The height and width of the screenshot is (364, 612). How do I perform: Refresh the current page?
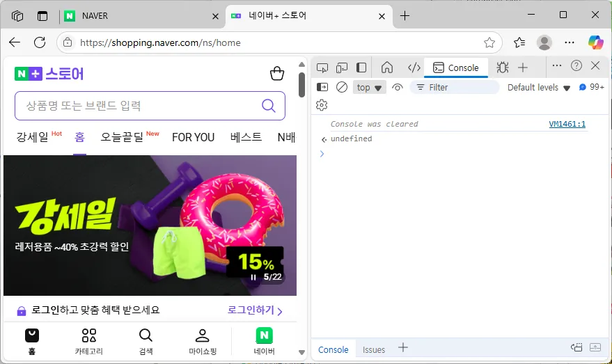40,42
